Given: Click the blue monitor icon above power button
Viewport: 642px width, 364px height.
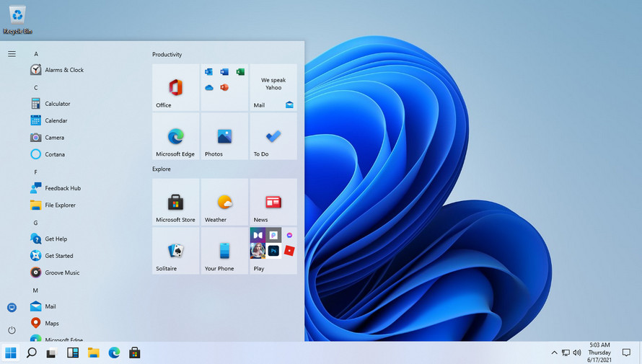Looking at the screenshot, I should tap(12, 308).
